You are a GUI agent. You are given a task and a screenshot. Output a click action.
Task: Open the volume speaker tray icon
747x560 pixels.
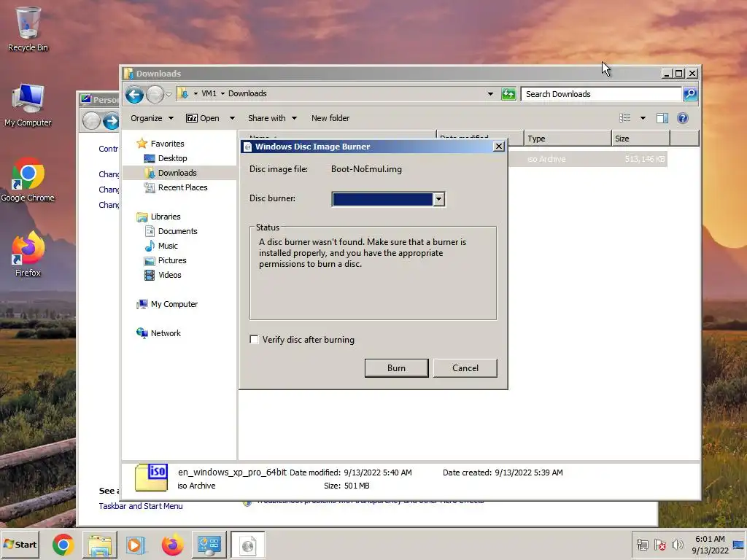(x=677, y=544)
